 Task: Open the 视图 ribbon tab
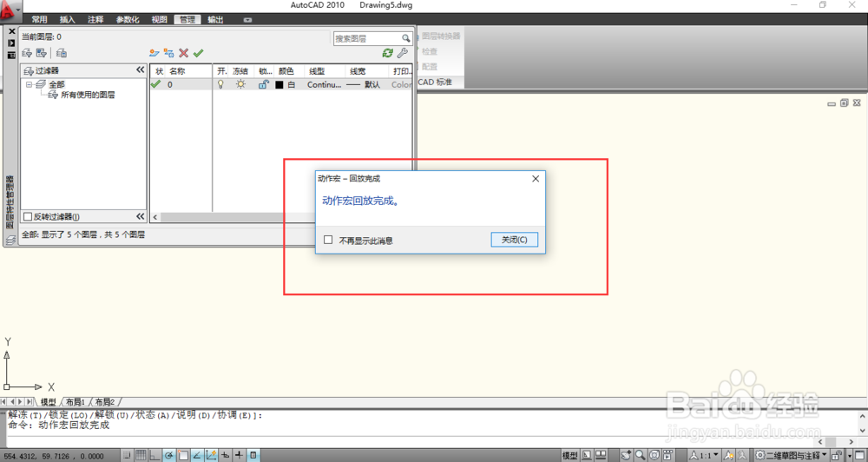[160, 19]
